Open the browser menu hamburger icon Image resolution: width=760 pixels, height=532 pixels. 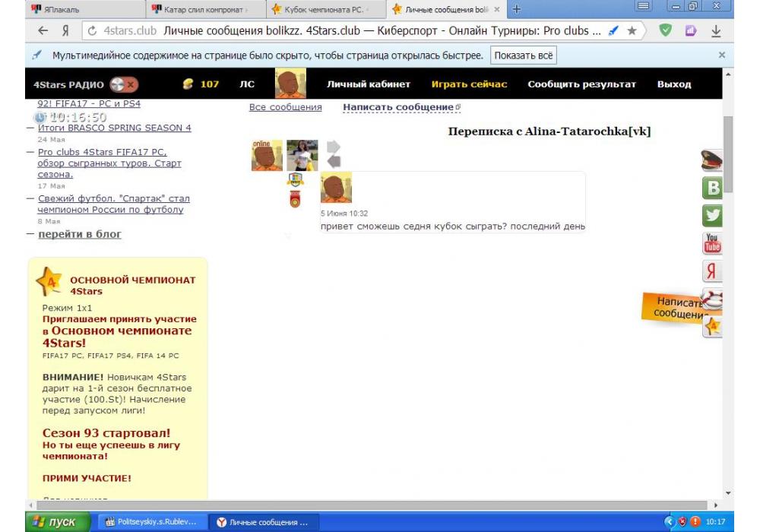(x=643, y=6)
